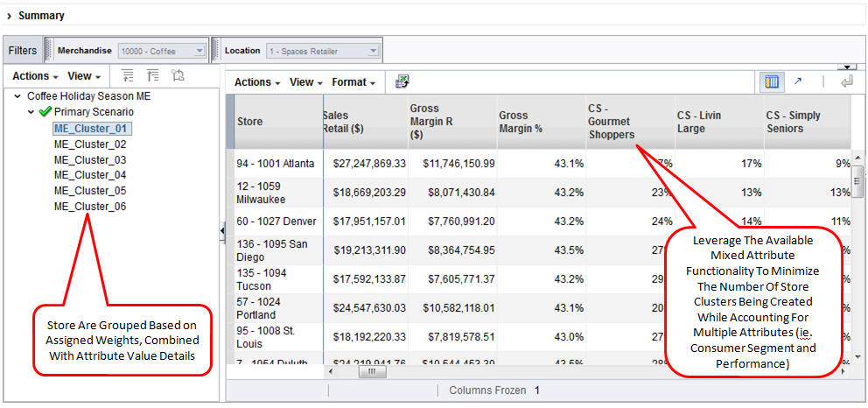Screen dimensions: 868x408
Task: Open the Format menu in table toolbar
Action: click(x=353, y=82)
